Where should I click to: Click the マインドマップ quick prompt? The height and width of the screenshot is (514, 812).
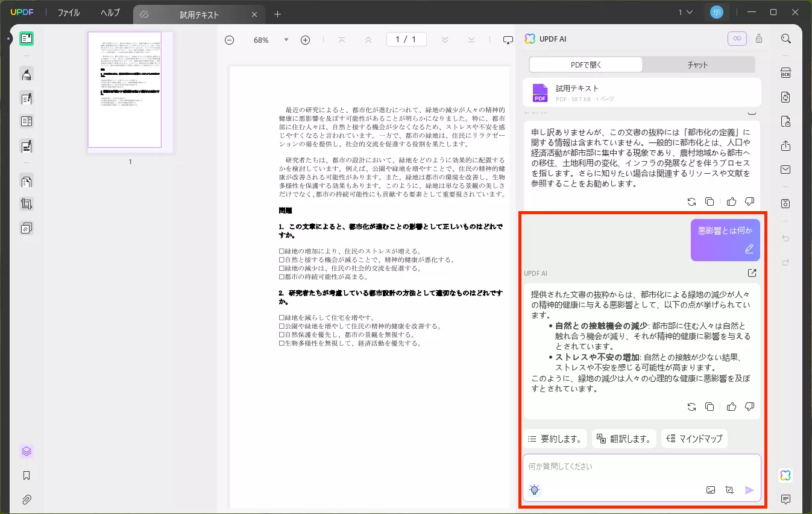point(694,439)
